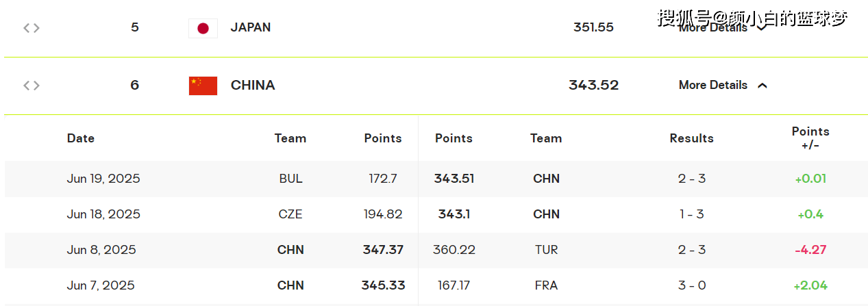This screenshot has height=306, width=868.
Task: Click the +2.04 points change value
Action: [x=810, y=285]
